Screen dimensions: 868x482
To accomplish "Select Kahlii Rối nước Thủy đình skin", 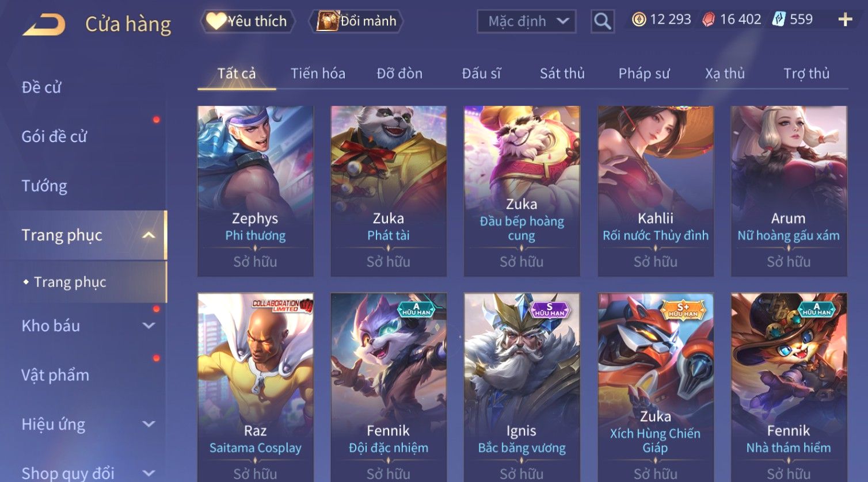I will click(656, 191).
